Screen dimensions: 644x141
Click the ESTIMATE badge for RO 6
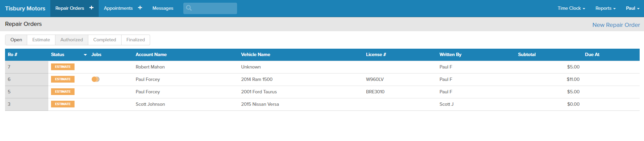[x=63, y=79]
